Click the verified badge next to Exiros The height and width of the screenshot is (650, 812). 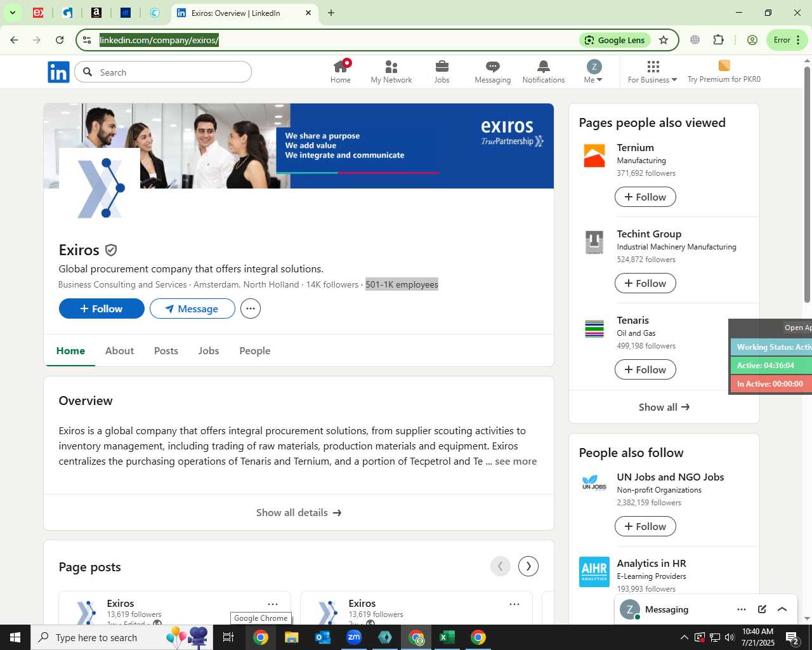(111, 250)
